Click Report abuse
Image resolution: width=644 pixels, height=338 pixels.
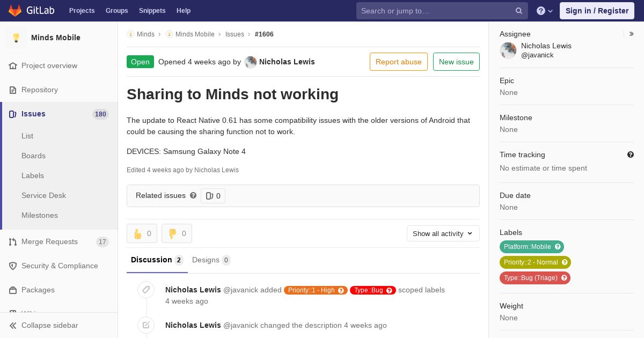click(x=399, y=62)
